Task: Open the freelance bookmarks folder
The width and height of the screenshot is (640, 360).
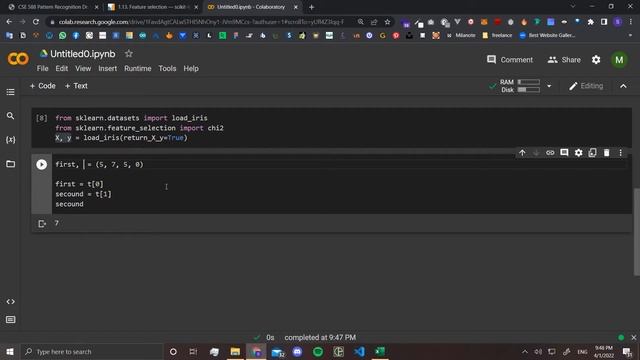Action: pos(497,36)
